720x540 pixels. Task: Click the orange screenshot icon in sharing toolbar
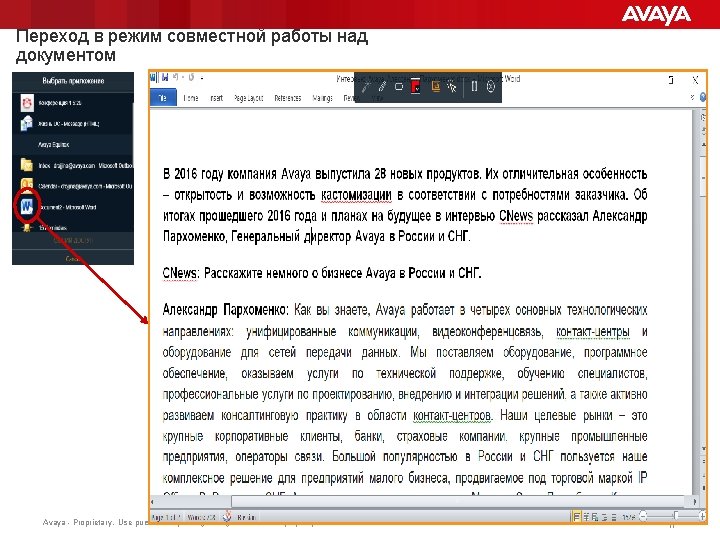pos(435,86)
